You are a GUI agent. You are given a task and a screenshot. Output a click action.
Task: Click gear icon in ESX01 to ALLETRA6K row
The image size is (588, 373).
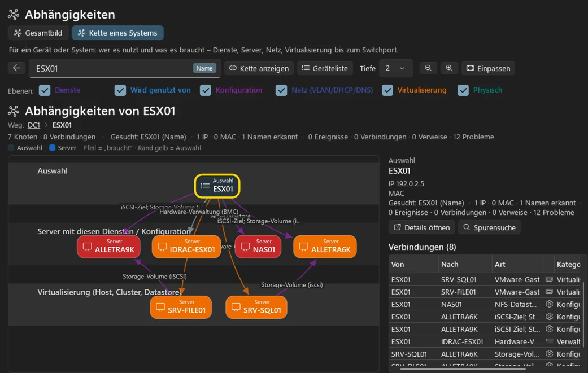coord(550,317)
